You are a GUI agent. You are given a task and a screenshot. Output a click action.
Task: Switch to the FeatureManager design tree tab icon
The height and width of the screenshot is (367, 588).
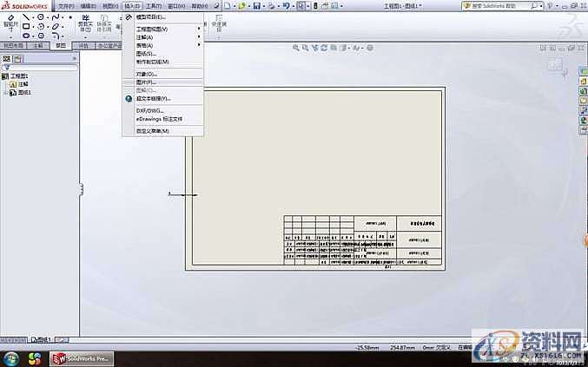(7, 58)
